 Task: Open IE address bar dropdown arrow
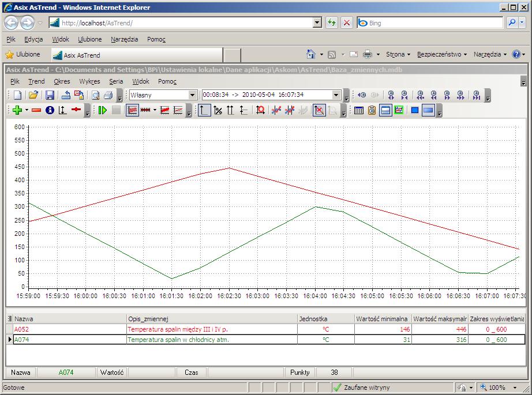click(x=317, y=22)
